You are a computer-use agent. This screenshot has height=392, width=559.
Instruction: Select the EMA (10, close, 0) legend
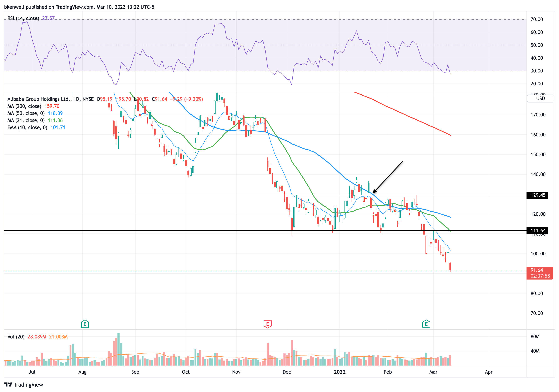tap(27, 128)
